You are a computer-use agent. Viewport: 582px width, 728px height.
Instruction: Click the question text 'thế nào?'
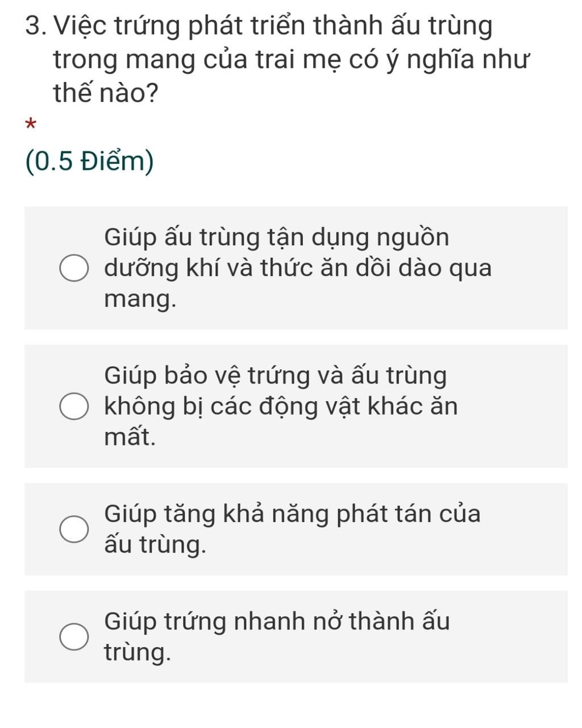tap(106, 93)
